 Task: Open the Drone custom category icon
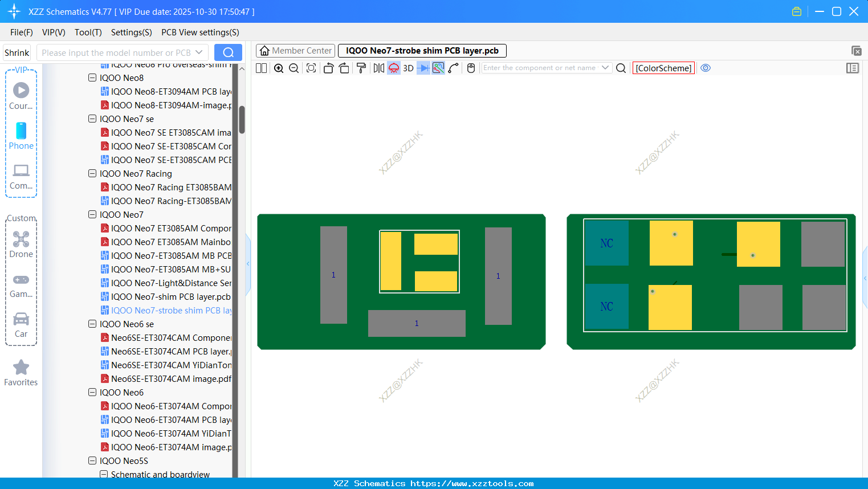(x=21, y=238)
